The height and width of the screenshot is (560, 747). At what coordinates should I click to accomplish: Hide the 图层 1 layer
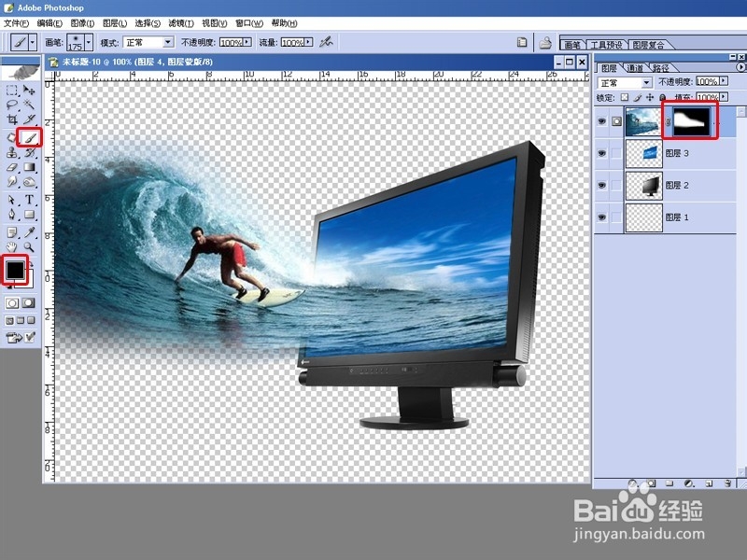click(x=602, y=217)
